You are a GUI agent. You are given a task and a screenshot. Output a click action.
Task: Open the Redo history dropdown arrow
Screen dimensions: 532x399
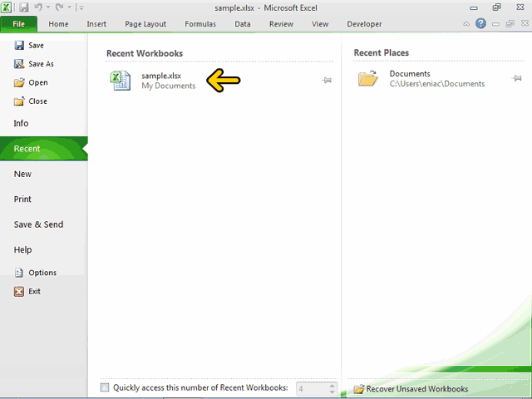pyautogui.click(x=69, y=7)
